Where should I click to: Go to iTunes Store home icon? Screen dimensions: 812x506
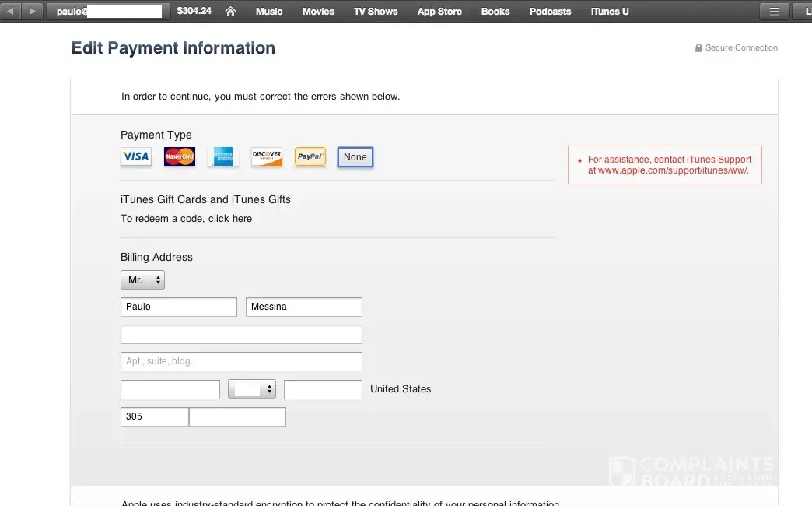click(230, 12)
